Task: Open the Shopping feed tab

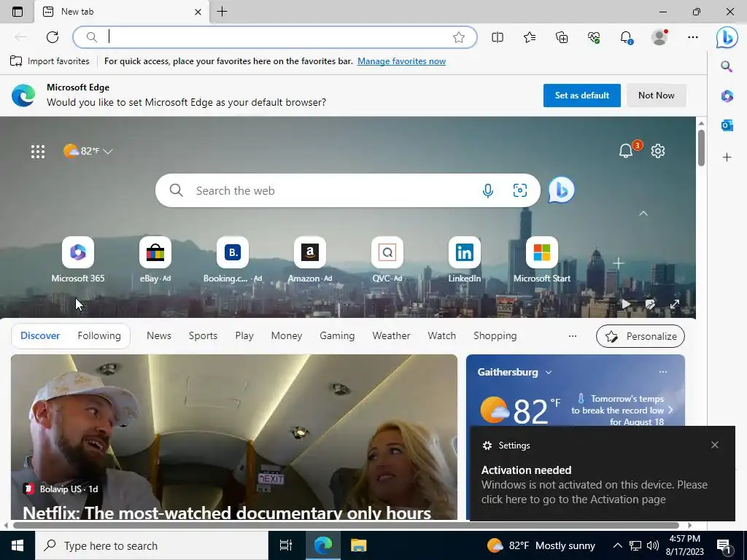Action: (495, 335)
